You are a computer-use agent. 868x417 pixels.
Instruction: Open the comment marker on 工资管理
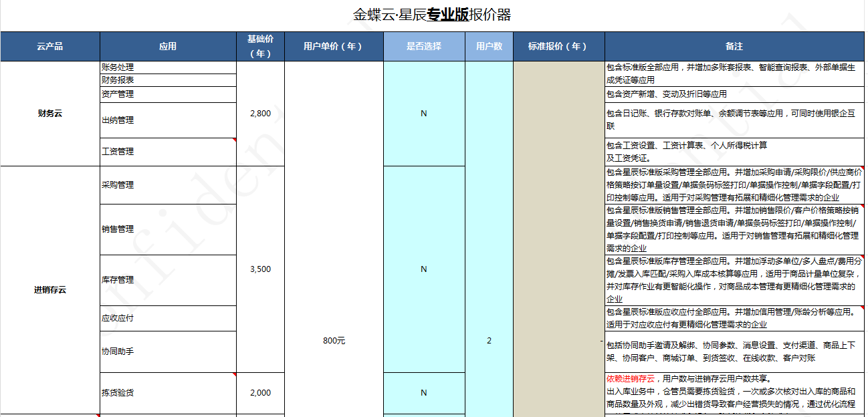click(233, 140)
